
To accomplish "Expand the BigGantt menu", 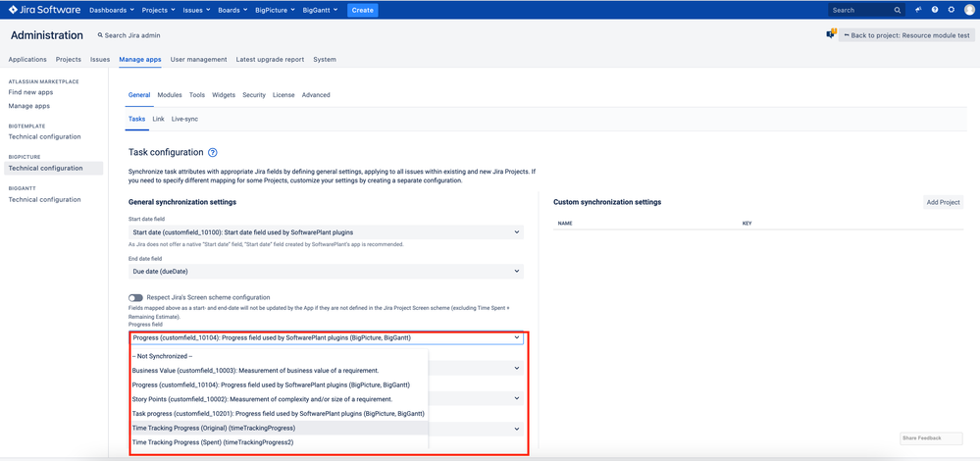I will coord(320,10).
